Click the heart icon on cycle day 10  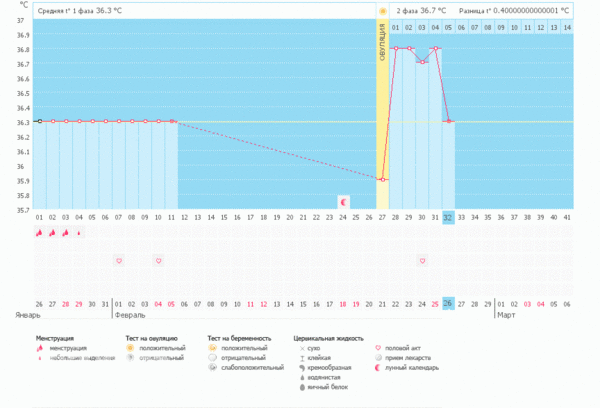click(157, 261)
